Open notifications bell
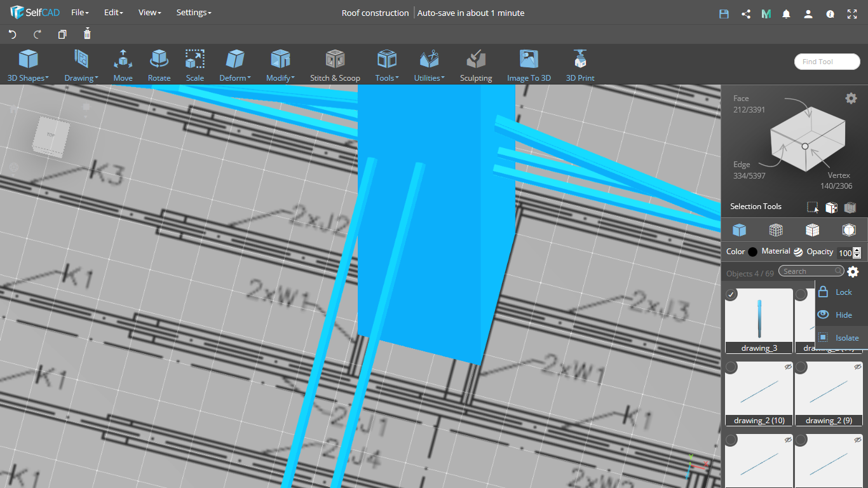 tap(787, 13)
